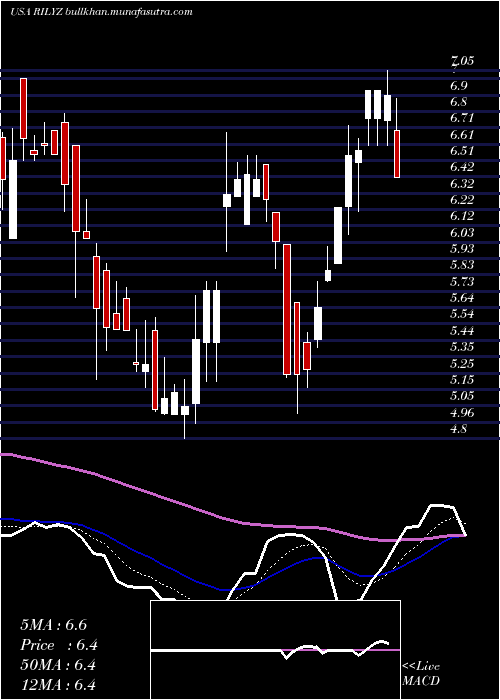Pick the 5.05 price axis label

click(x=461, y=396)
